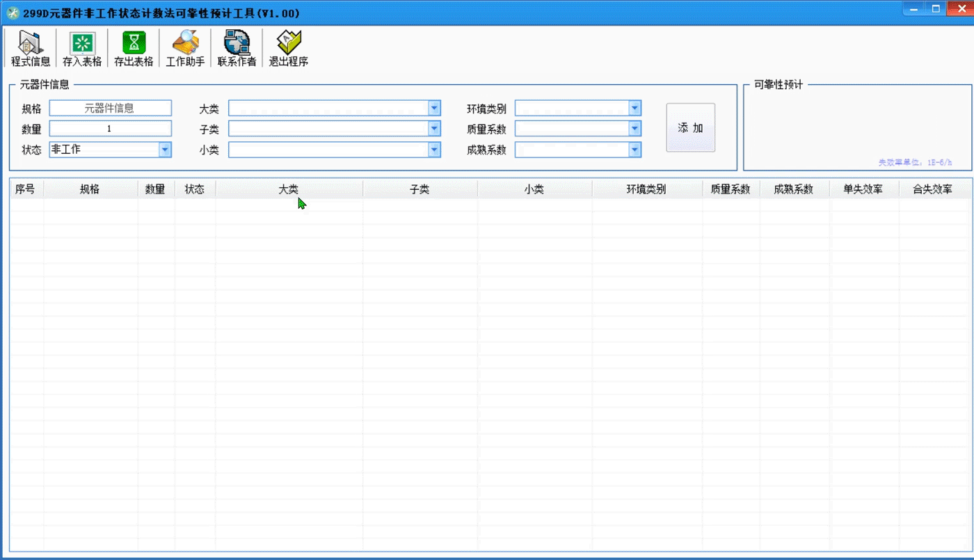Click the 存出表格 export table icon
The width and height of the screenshot is (974, 560).
(x=134, y=48)
